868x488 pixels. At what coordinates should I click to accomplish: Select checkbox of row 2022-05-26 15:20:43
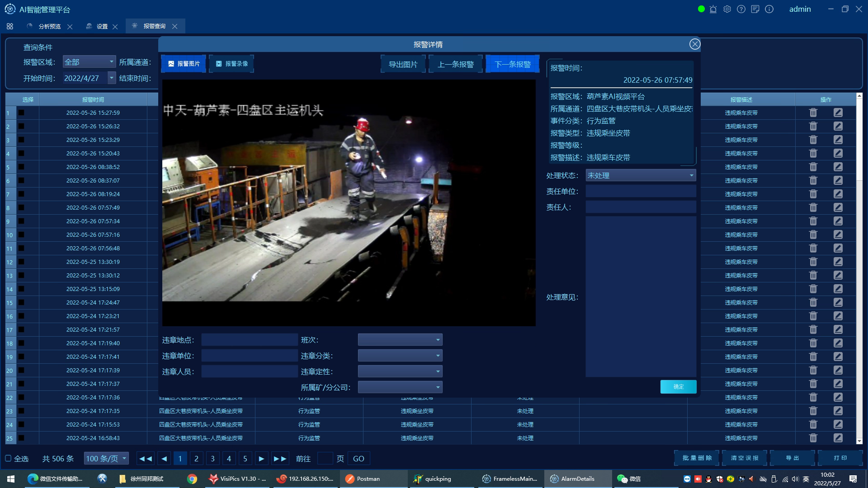(21, 153)
